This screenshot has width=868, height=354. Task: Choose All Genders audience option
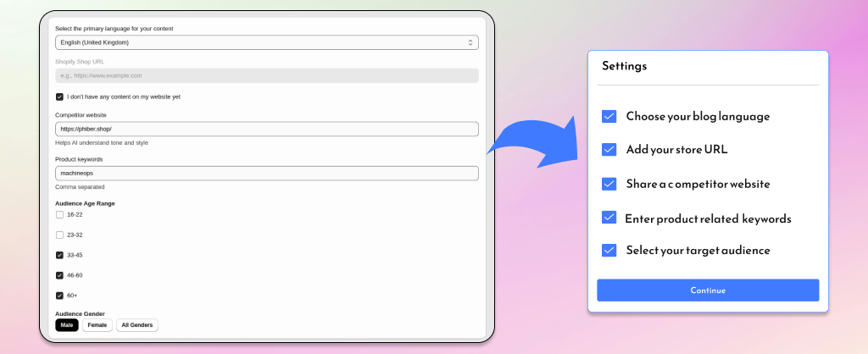point(136,325)
